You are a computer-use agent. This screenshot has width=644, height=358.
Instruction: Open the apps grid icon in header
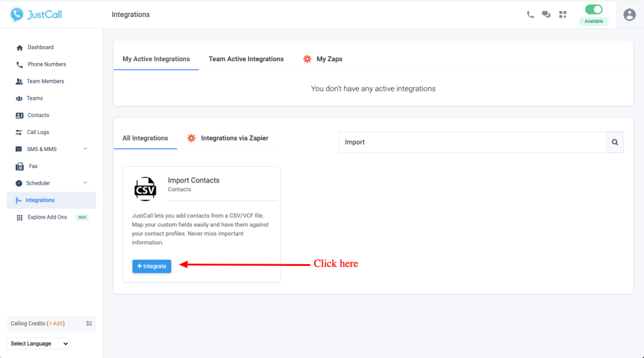[563, 14]
